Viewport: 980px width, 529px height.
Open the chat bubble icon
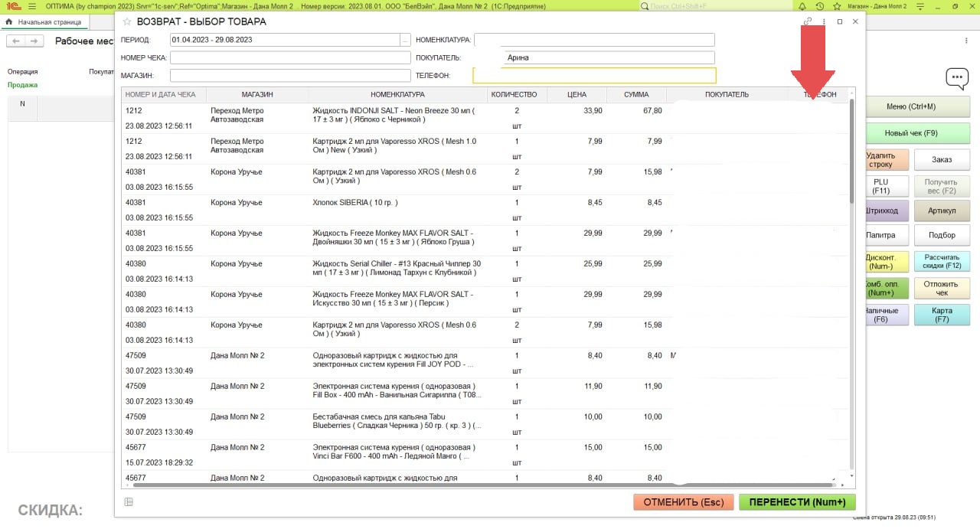(956, 78)
